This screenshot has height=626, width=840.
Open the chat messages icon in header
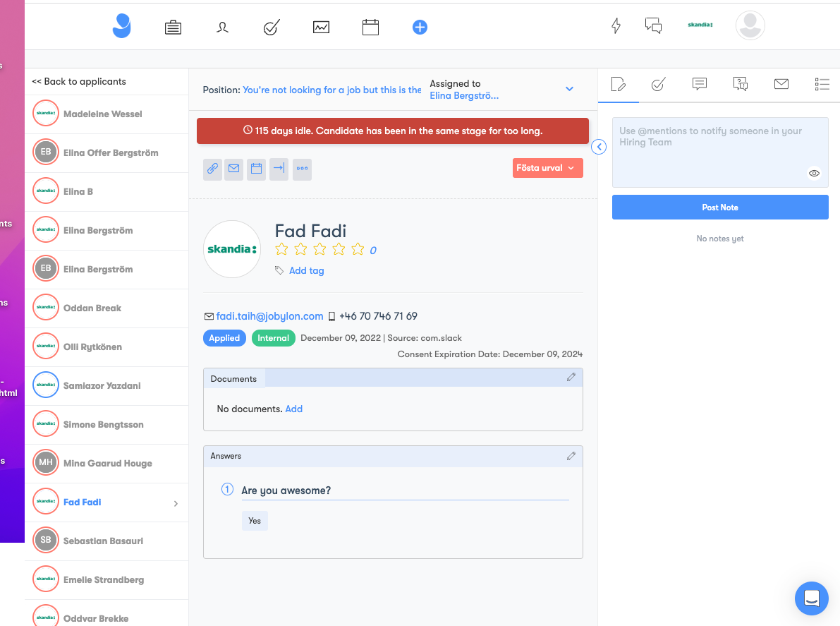pyautogui.click(x=653, y=25)
